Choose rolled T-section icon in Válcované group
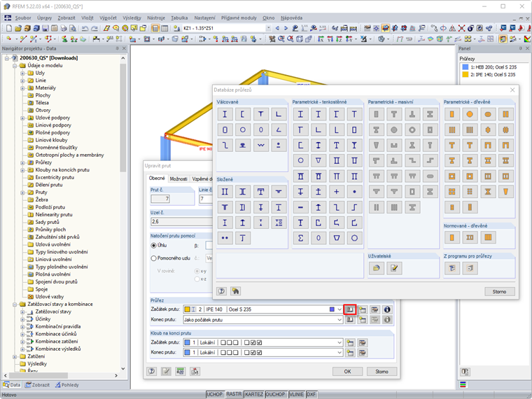Viewport: 532px width, 399px height. 260,114
